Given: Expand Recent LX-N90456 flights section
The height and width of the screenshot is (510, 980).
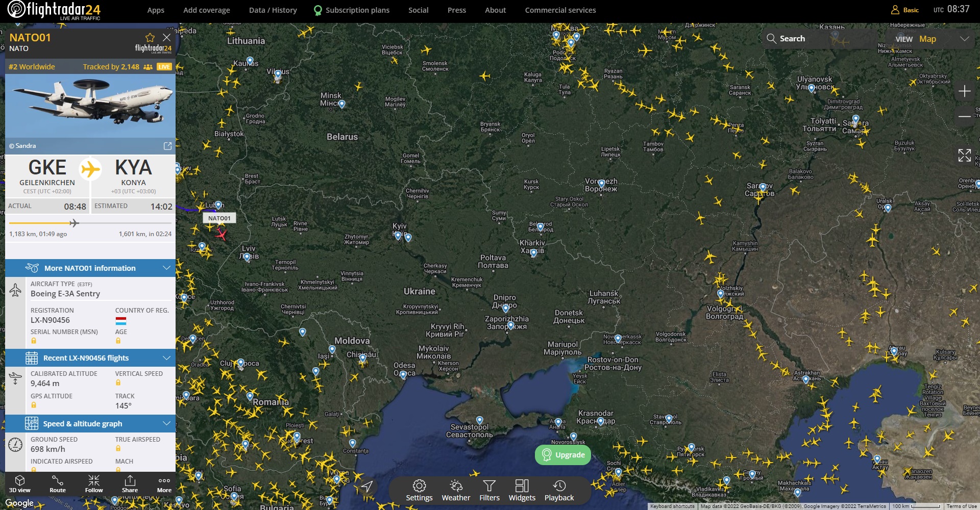Looking at the screenshot, I should coord(166,358).
